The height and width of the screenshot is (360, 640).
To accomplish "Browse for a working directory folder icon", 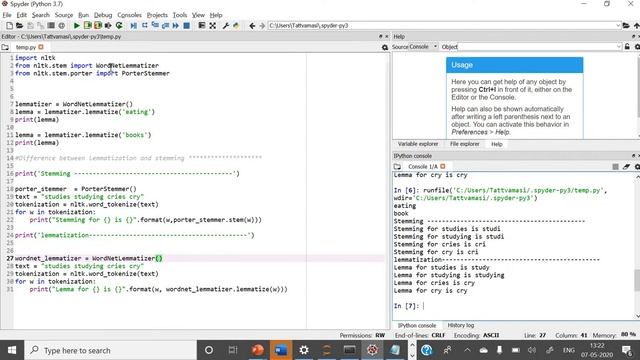I will tap(626, 25).
